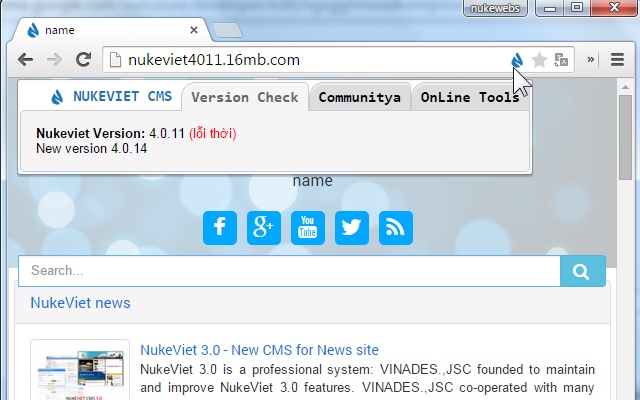Click the magnifier search button
This screenshot has height=400, width=640.
pos(583,271)
